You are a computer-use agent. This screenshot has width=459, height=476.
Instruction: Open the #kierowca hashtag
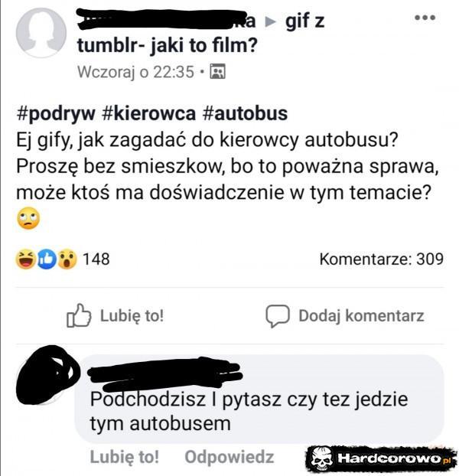149,113
